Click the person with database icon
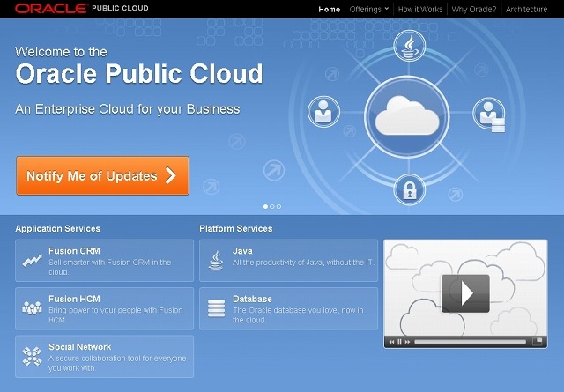This screenshot has height=392, width=564. tap(487, 115)
